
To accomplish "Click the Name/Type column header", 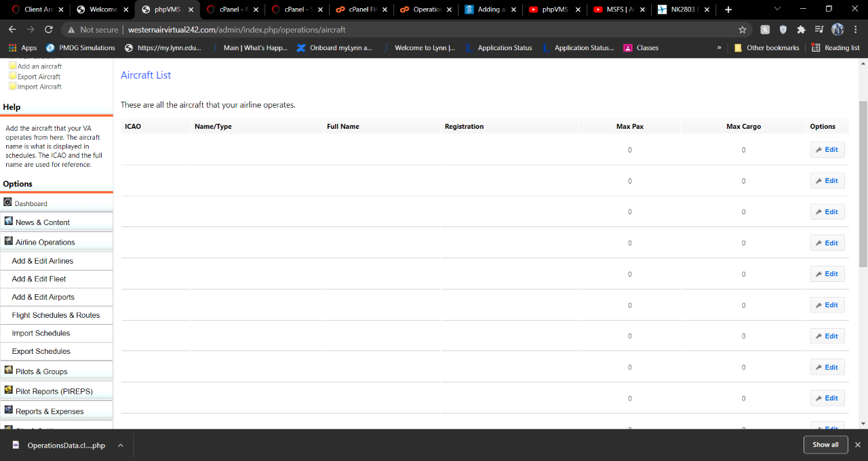I will tap(213, 127).
